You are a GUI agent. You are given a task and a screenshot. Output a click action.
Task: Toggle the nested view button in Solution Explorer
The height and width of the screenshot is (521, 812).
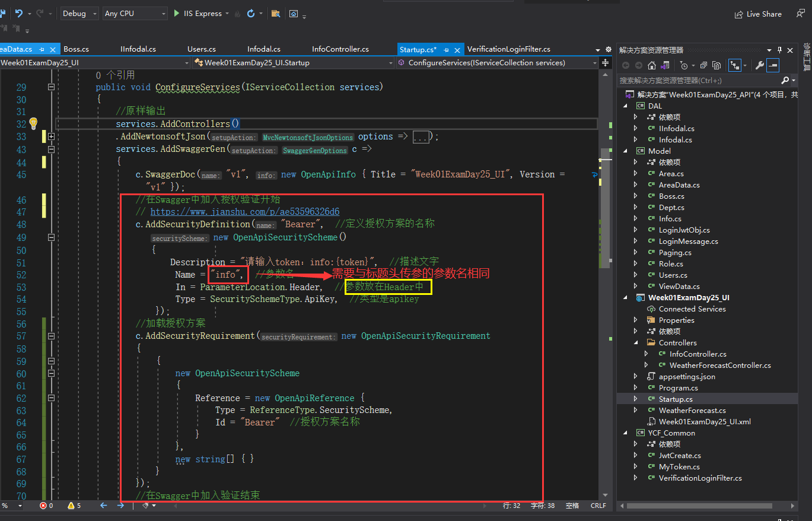(x=735, y=65)
